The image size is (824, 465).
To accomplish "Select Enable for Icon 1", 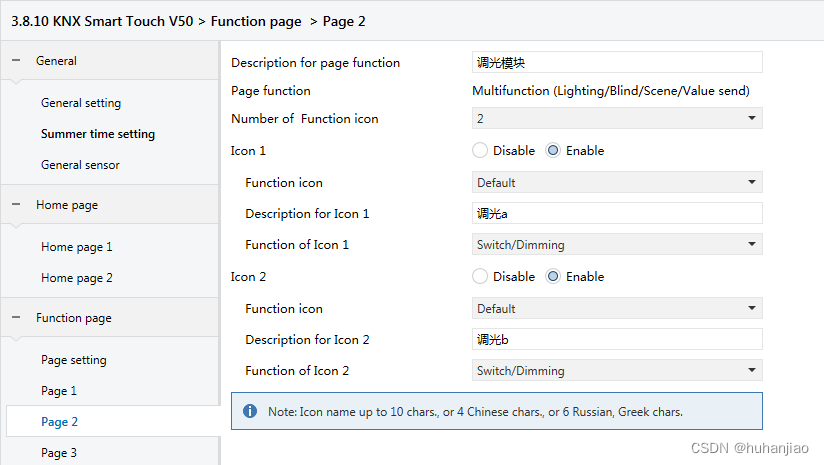I will coord(553,151).
